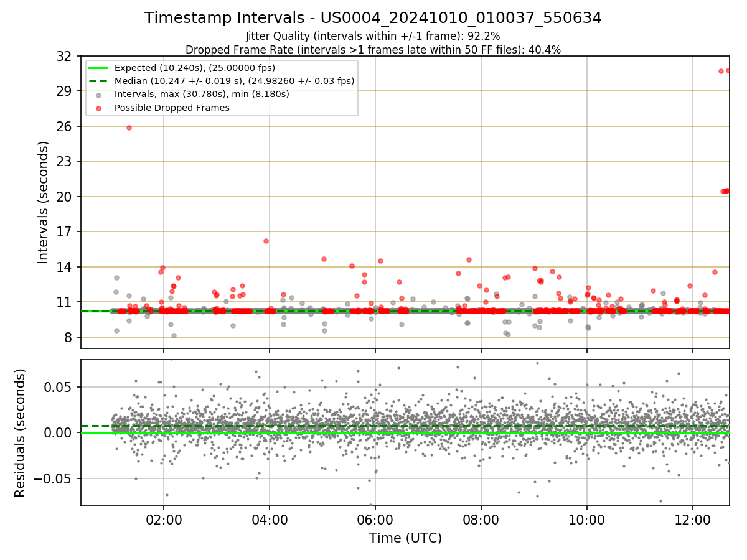Click the gray dot marker in the legend
The image size is (747, 560).
[99, 95]
